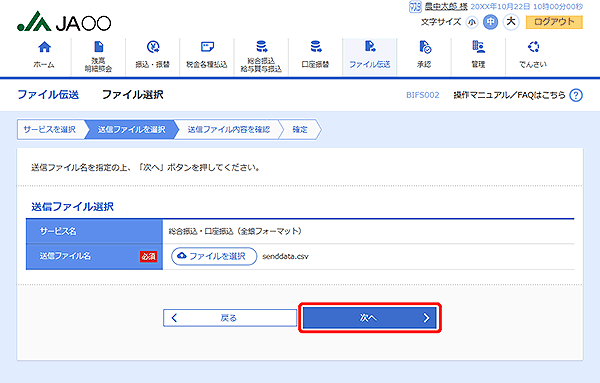Click the 必須 required badge
The width and height of the screenshot is (600, 383).
pyautogui.click(x=148, y=256)
